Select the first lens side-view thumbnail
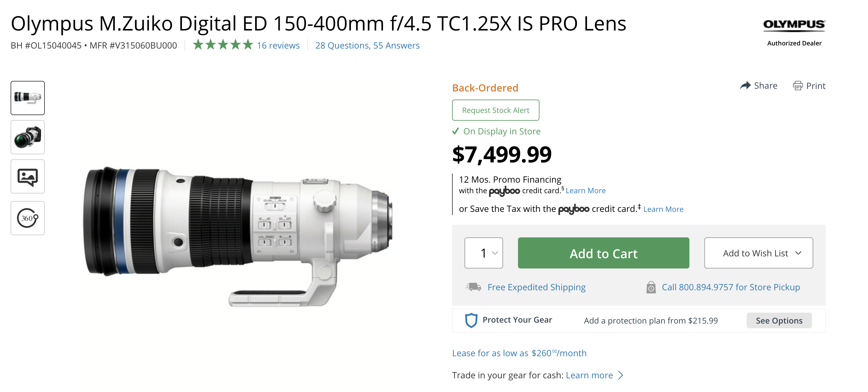The image size is (868, 392). click(x=28, y=98)
